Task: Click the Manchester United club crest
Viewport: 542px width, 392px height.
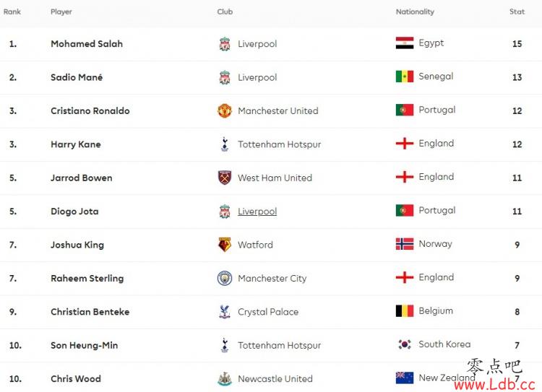Action: pyautogui.click(x=225, y=111)
